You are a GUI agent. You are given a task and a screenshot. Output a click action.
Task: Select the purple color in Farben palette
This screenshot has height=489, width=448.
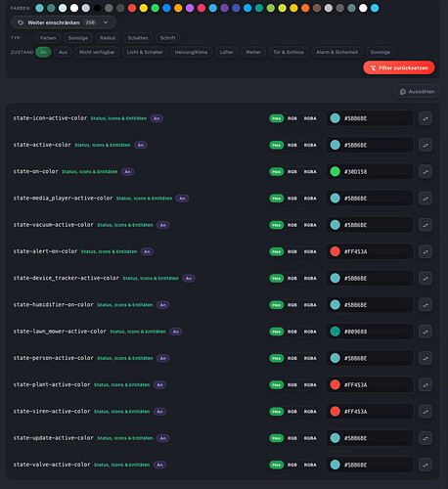click(225, 8)
